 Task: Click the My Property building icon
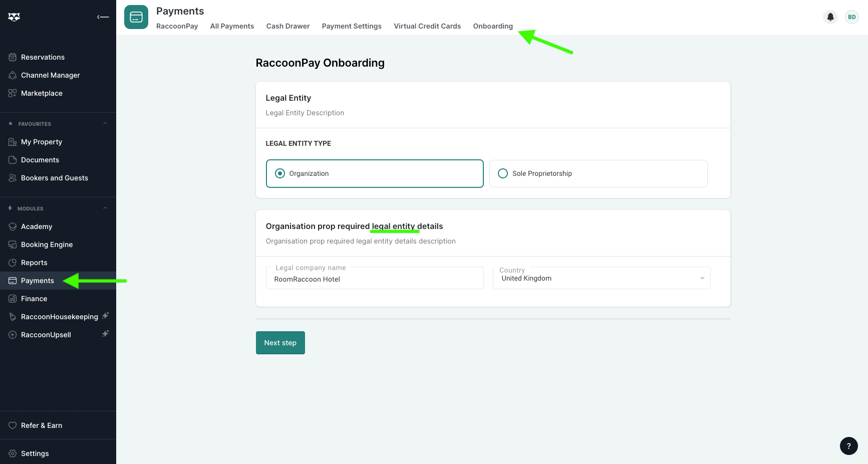[13, 142]
